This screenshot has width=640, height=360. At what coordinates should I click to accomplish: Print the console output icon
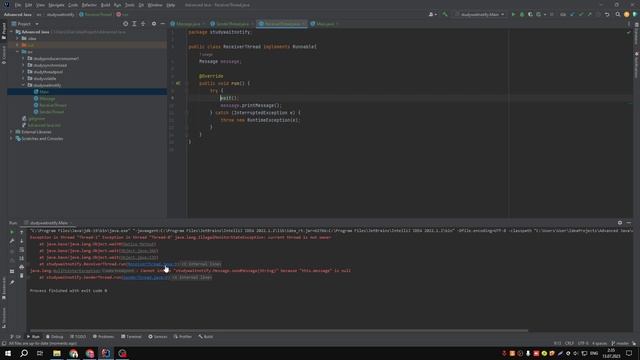pos(22,267)
